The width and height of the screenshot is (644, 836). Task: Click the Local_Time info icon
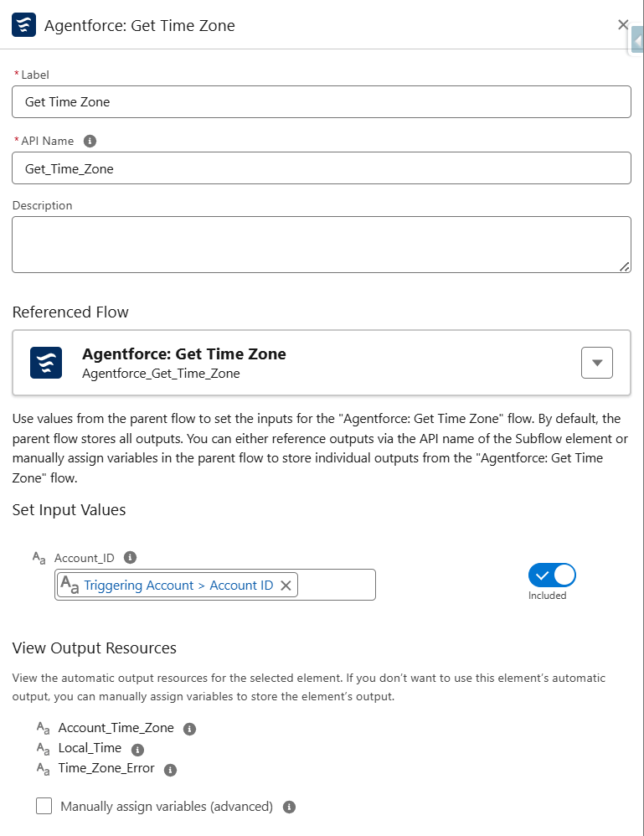pos(138,750)
